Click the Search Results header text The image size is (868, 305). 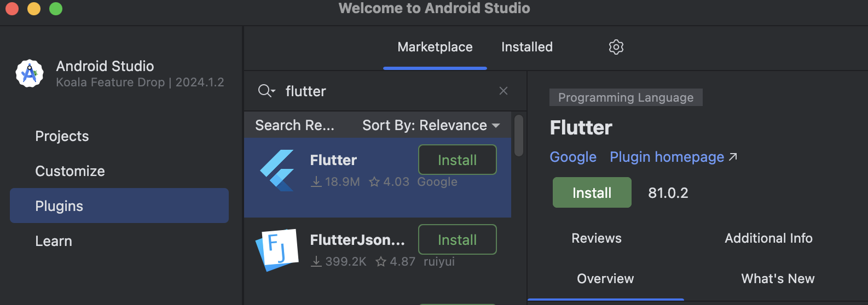coord(294,125)
